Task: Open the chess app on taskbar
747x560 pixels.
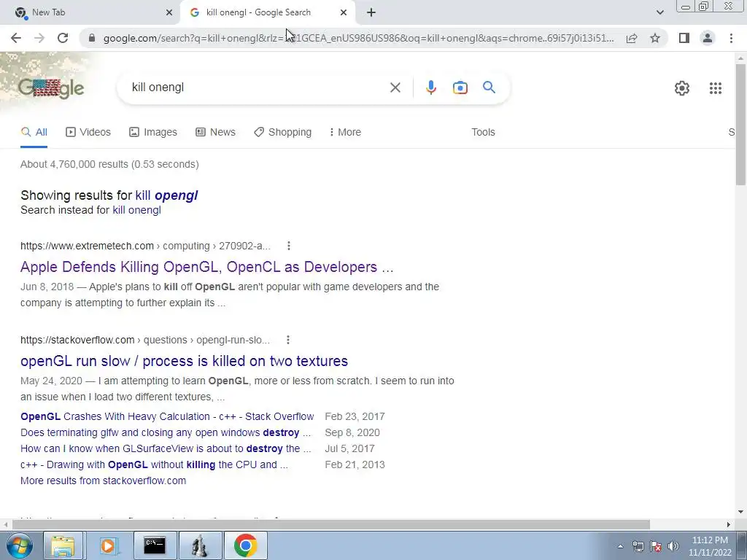Action: click(x=200, y=545)
